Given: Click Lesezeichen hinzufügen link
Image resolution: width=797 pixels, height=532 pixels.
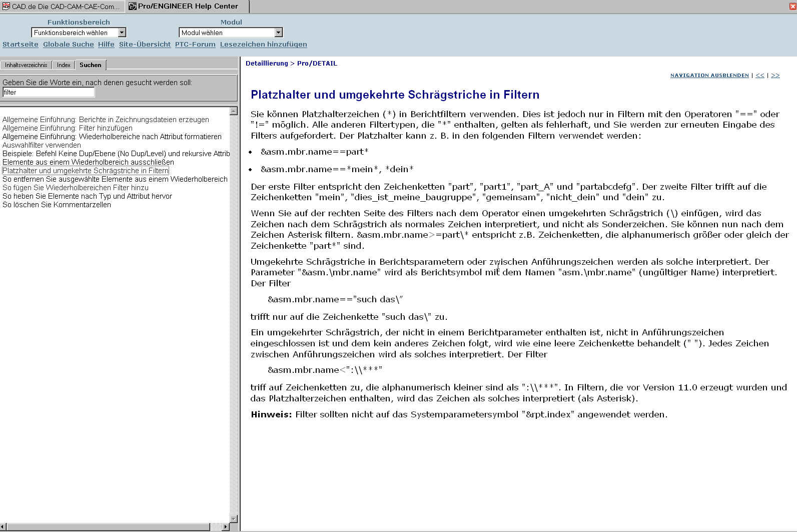Looking at the screenshot, I should [x=264, y=44].
